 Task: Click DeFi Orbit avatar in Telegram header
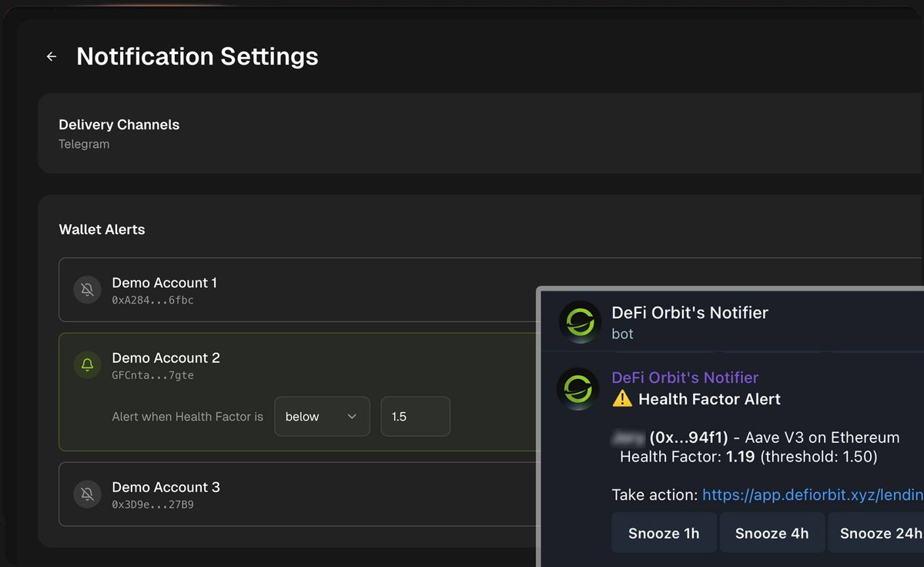pos(579,322)
